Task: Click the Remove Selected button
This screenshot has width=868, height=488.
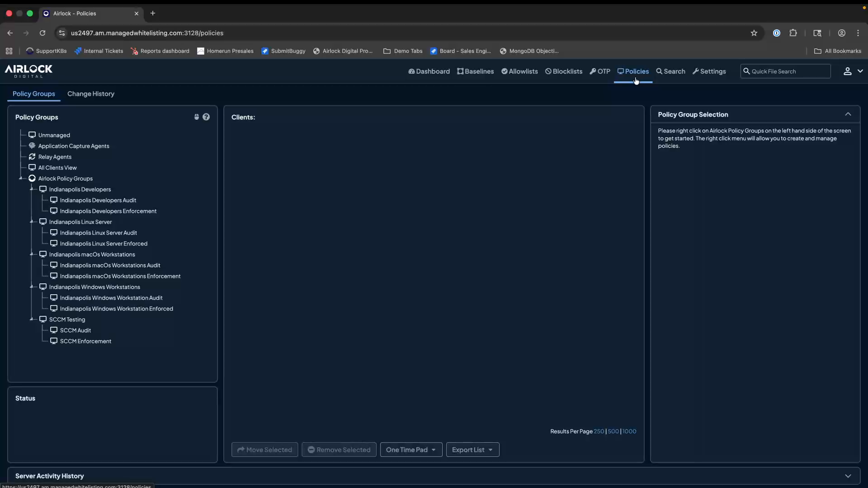Action: click(x=339, y=450)
